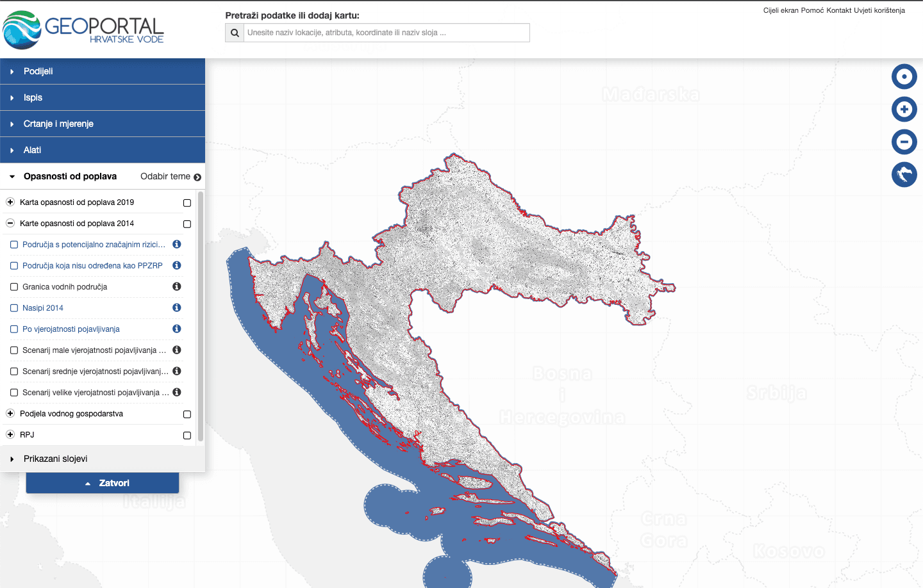Open info icon for Po vjerojatnosti pojavljivanja

(x=177, y=329)
